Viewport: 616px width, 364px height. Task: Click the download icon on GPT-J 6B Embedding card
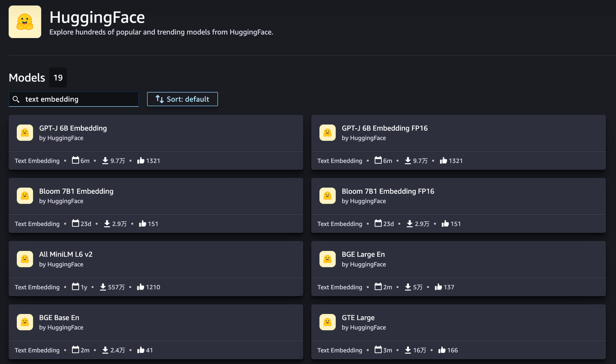click(x=105, y=161)
